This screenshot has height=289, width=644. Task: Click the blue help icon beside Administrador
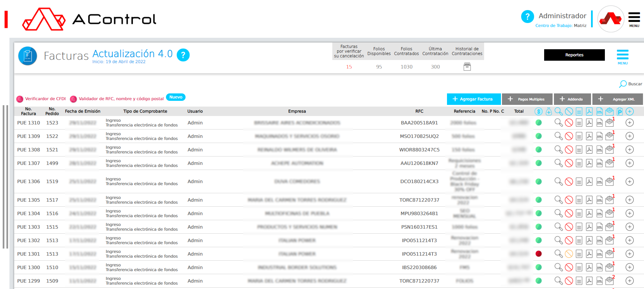click(x=528, y=17)
